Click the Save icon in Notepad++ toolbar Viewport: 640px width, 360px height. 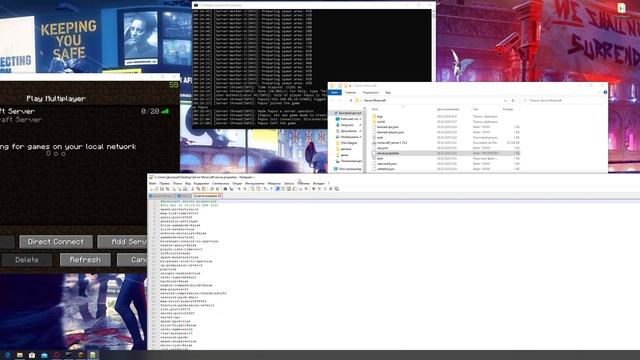pos(162,189)
